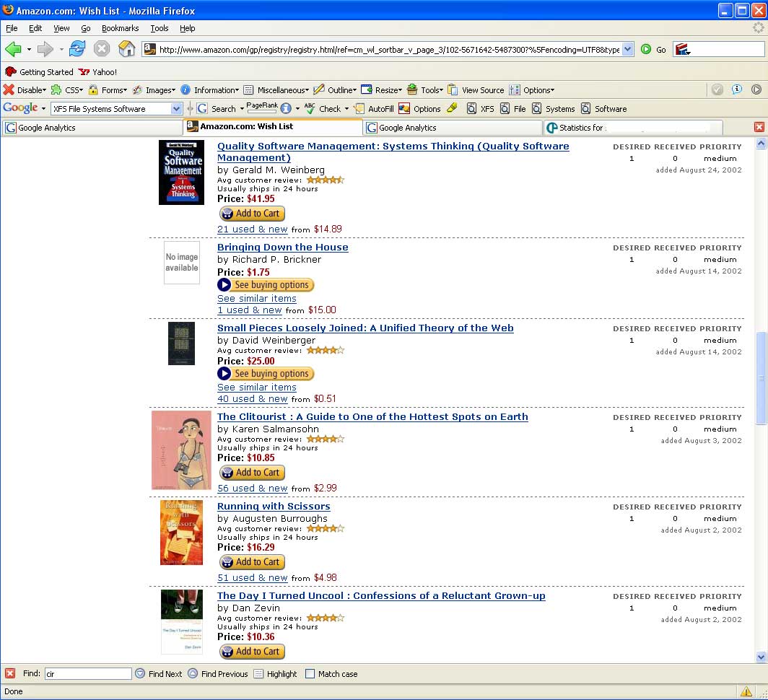Open the Google Search button dropdown arrow
768x700 pixels.
point(242,109)
